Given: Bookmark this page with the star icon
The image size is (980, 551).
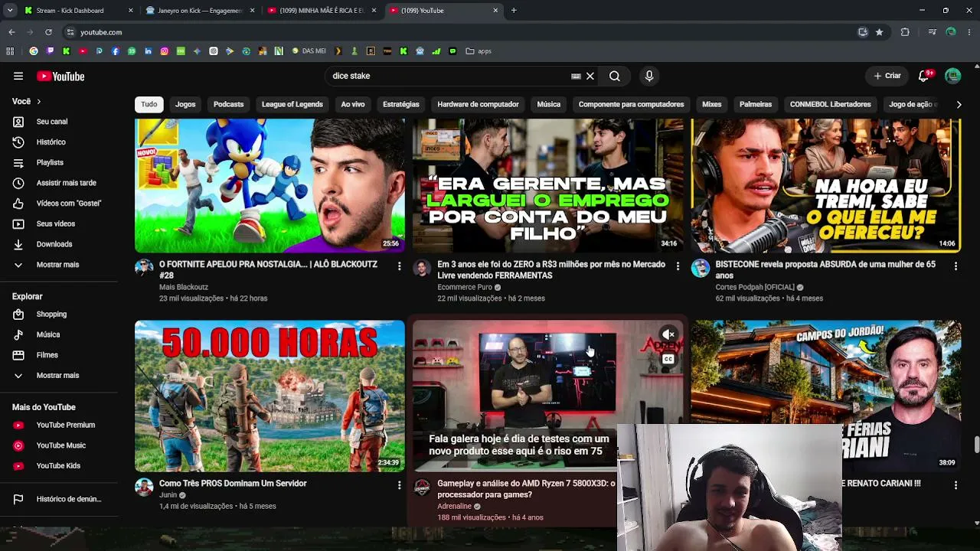Looking at the screenshot, I should [879, 32].
